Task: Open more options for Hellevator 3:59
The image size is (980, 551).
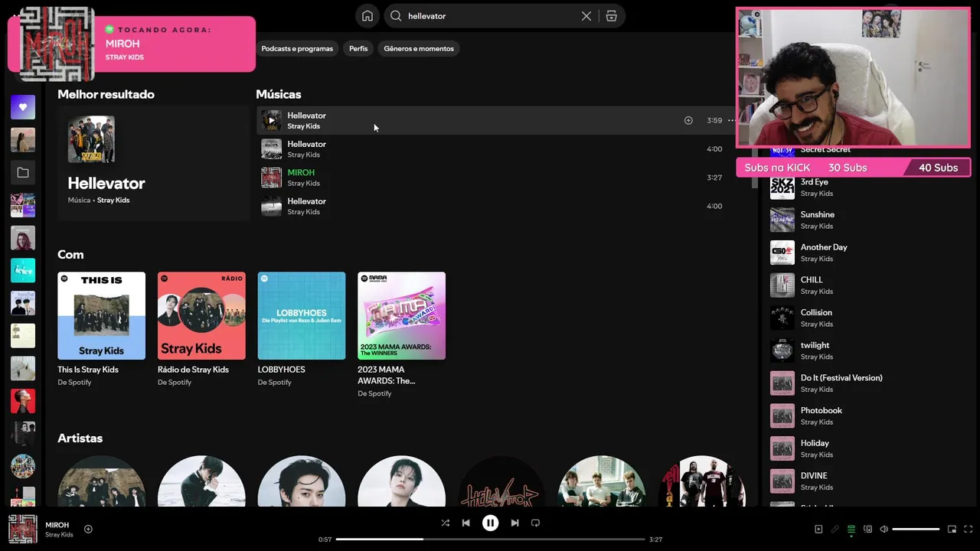Action: click(732, 120)
